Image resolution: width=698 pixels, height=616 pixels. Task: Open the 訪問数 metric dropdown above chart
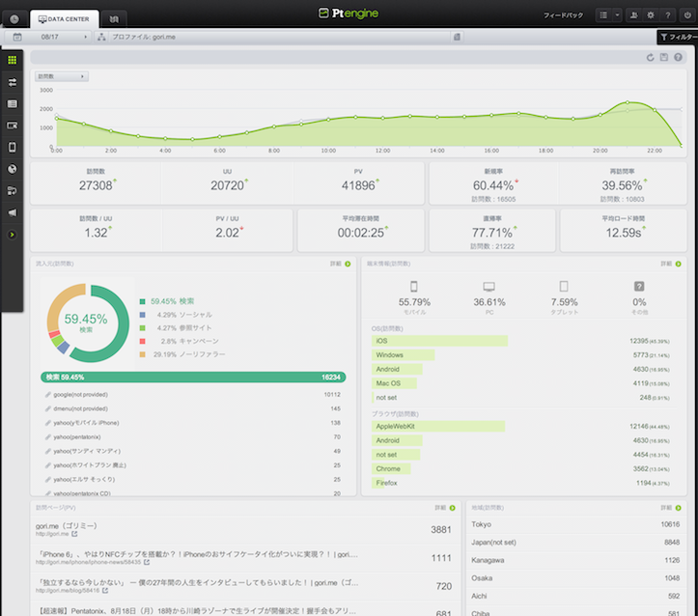tap(61, 75)
